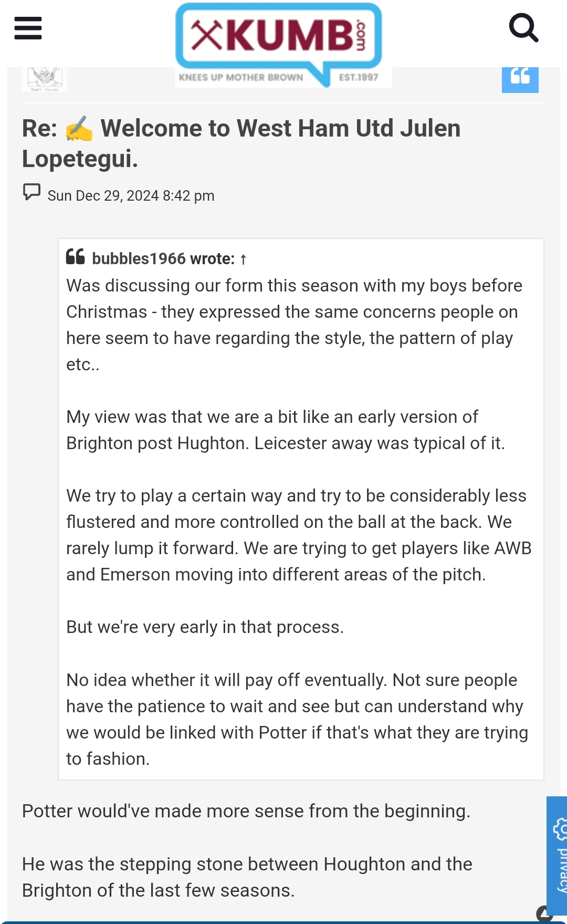Click the quoted line But we're very early
The width and height of the screenshot is (567, 924).
point(205,627)
